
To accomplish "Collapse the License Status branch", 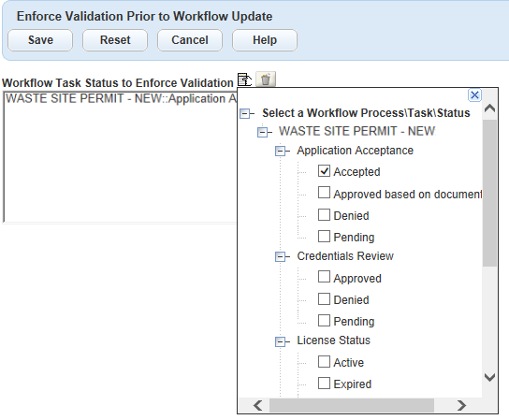I will [x=280, y=341].
